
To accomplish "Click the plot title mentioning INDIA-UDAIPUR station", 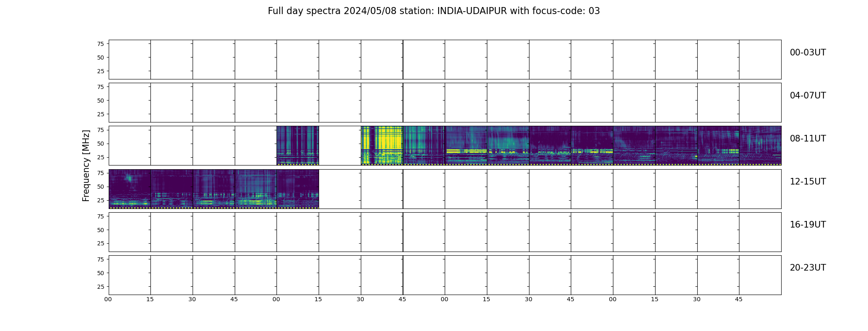I will 434,11.
